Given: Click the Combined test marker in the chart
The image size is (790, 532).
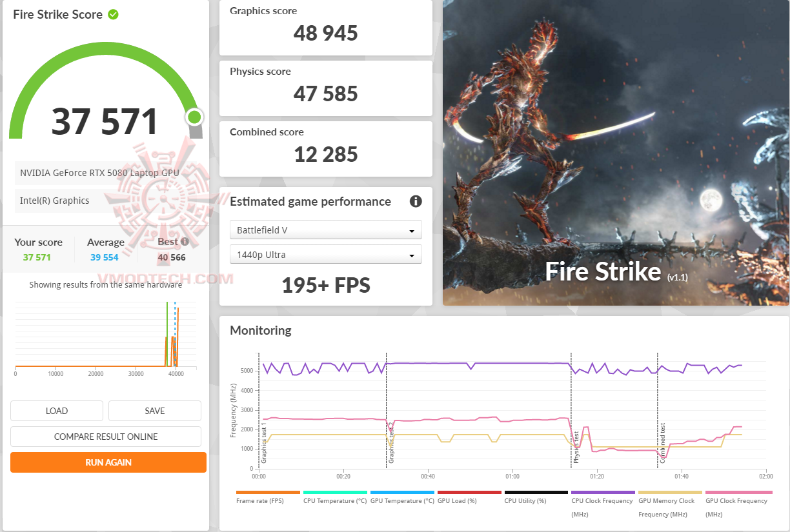Looking at the screenshot, I should coord(662,444).
